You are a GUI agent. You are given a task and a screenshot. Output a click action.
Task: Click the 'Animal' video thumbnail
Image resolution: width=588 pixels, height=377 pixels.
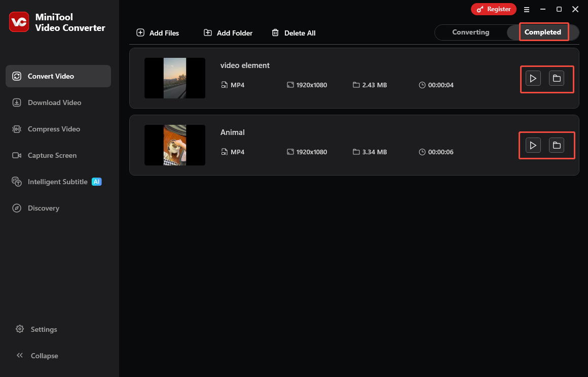[174, 145]
